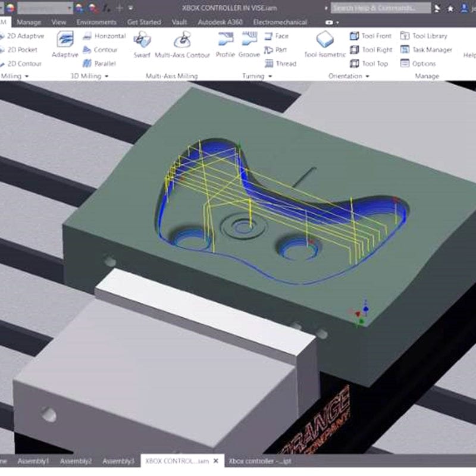Open the CAM Options dialog
Image resolution: width=476 pixels, height=476 pixels.
coord(418,64)
